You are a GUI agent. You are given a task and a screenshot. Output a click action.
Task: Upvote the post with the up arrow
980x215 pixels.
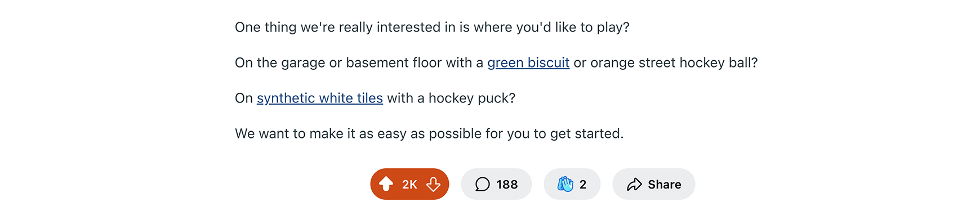pyautogui.click(x=386, y=184)
